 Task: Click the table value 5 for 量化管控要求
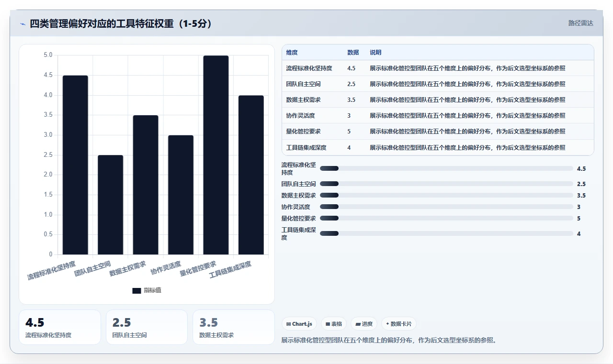[349, 132]
